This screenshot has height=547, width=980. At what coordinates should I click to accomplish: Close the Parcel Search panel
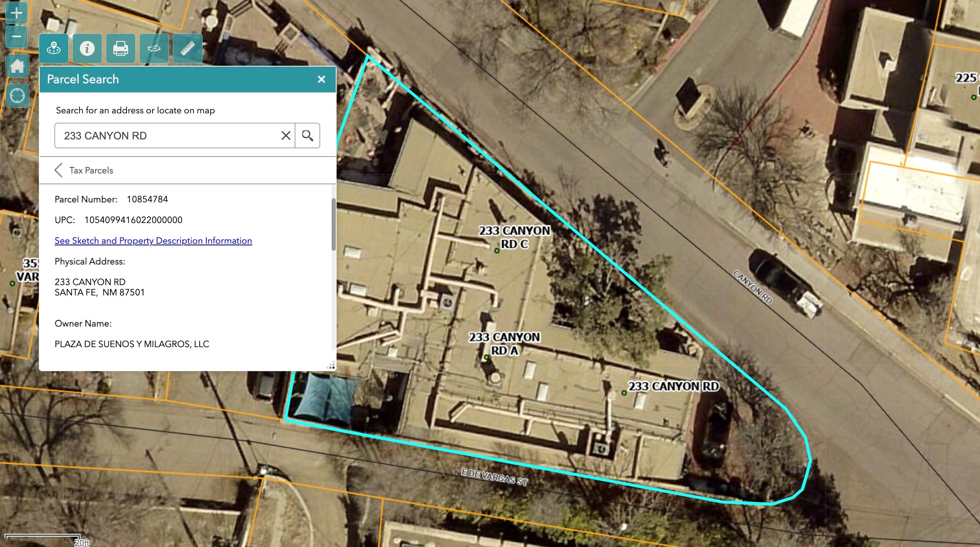pyautogui.click(x=321, y=79)
